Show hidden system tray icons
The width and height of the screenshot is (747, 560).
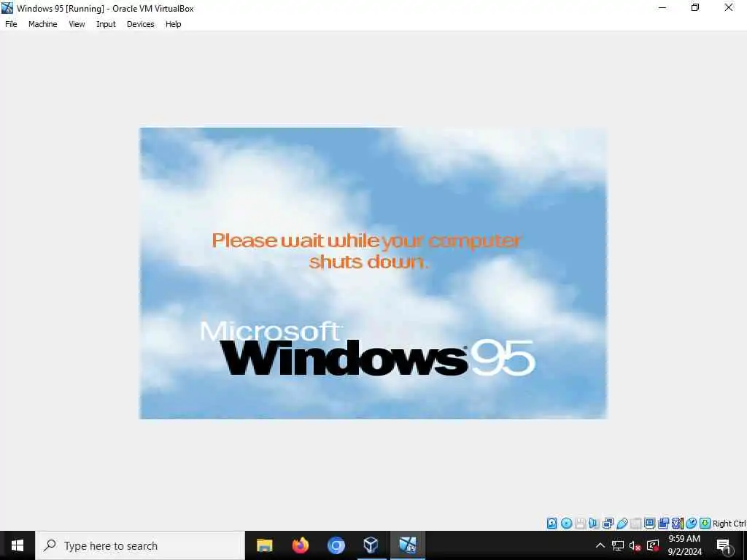point(600,545)
